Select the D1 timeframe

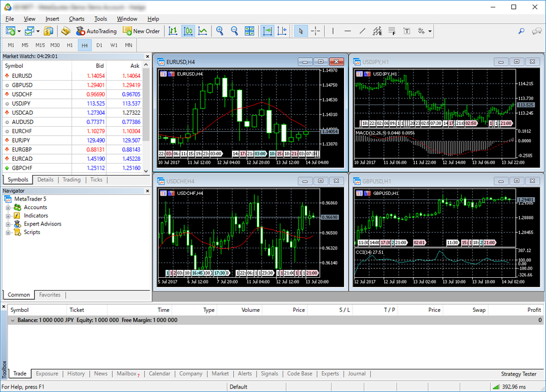[99, 45]
